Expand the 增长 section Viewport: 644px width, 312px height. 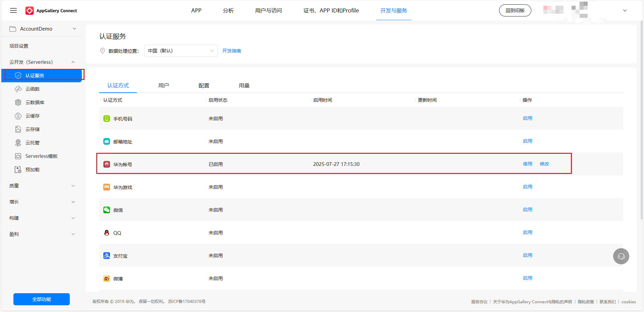point(73,202)
